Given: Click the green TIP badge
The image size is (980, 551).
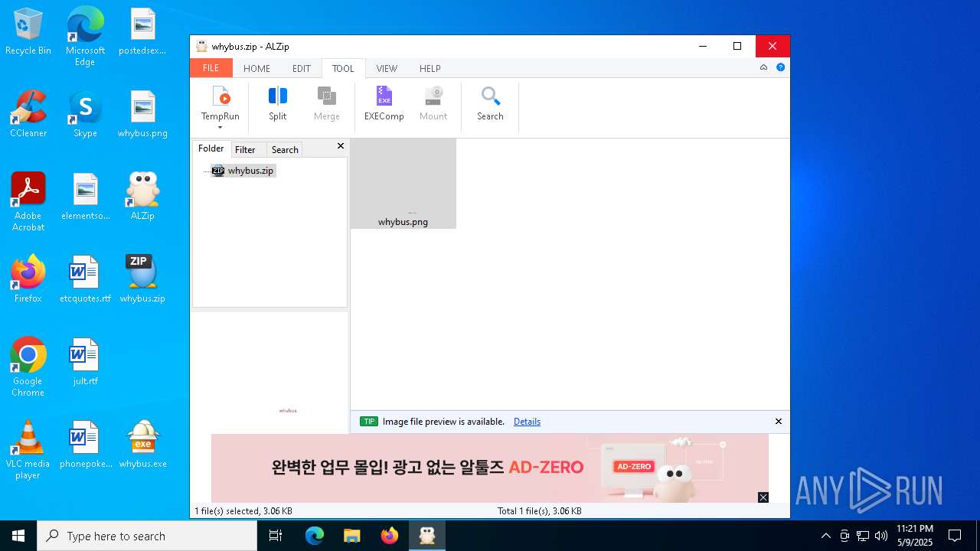Looking at the screenshot, I should point(369,422).
